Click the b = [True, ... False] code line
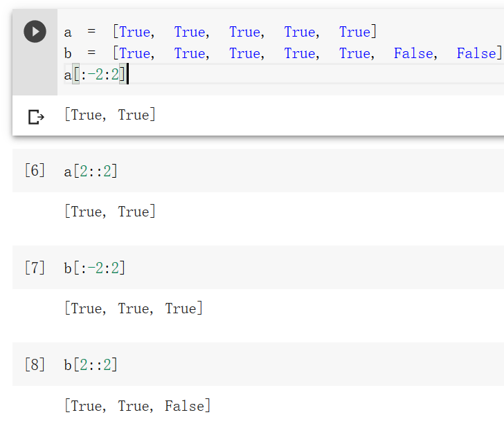Viewport: 504px width, 435px height. pyautogui.click(x=283, y=53)
